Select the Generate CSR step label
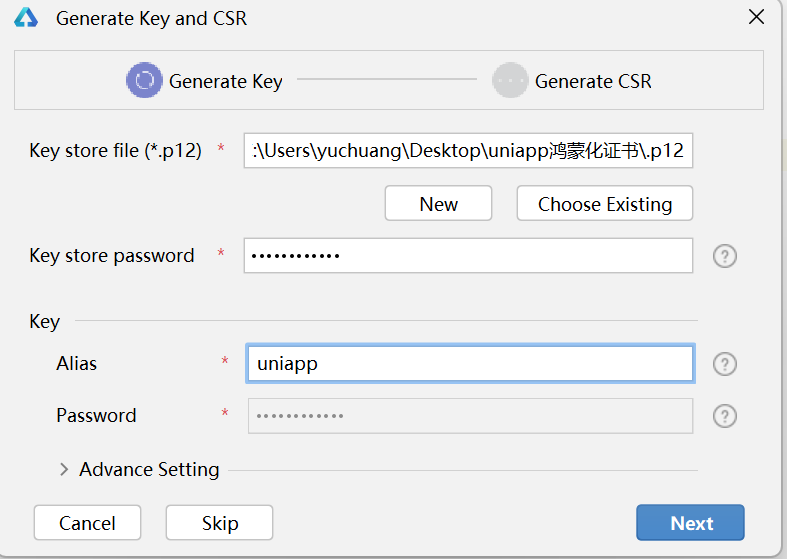Screen dimensions: 787x559 tap(593, 81)
